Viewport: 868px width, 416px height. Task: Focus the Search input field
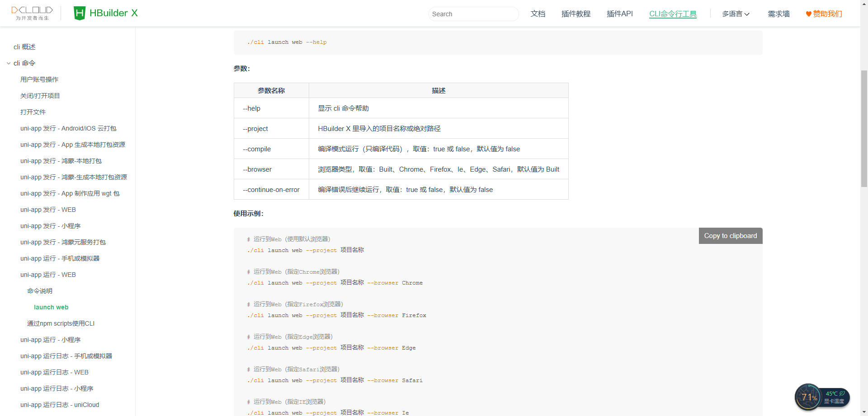click(x=473, y=14)
